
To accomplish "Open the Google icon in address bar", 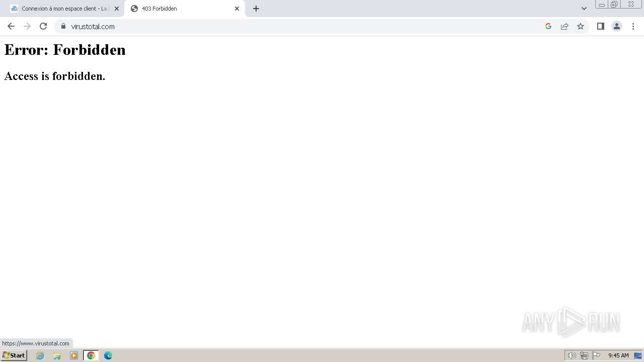I will click(548, 26).
